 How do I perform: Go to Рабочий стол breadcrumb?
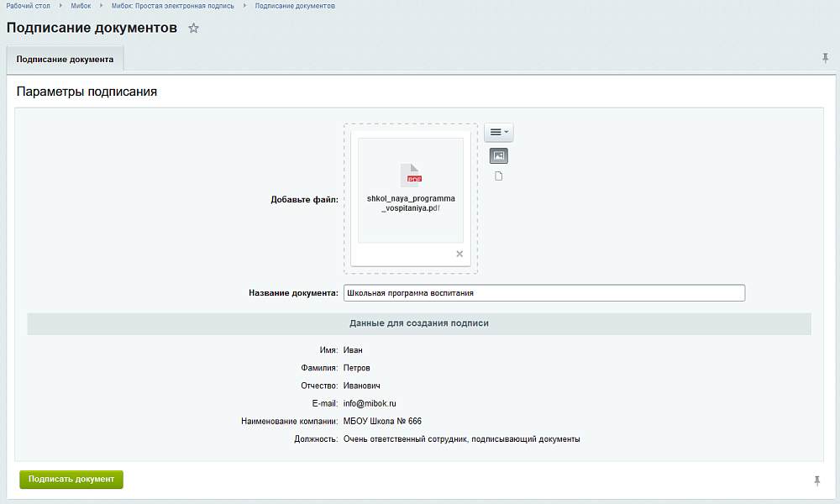coord(29,6)
